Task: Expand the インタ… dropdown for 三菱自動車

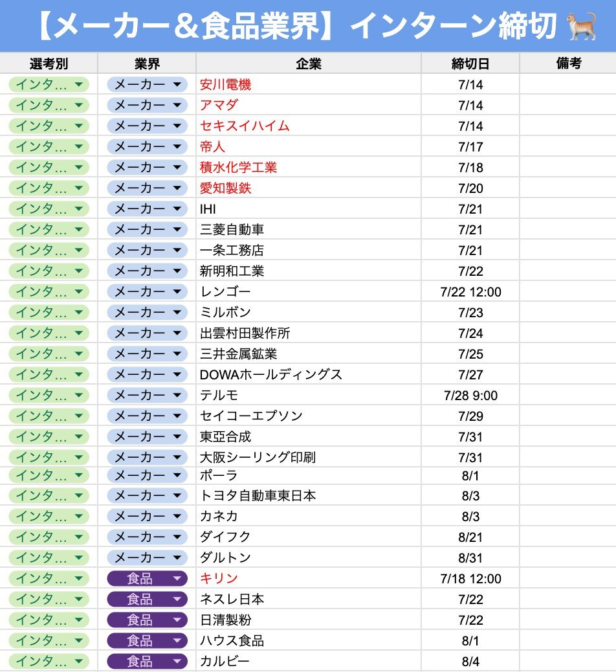Action: click(x=49, y=229)
